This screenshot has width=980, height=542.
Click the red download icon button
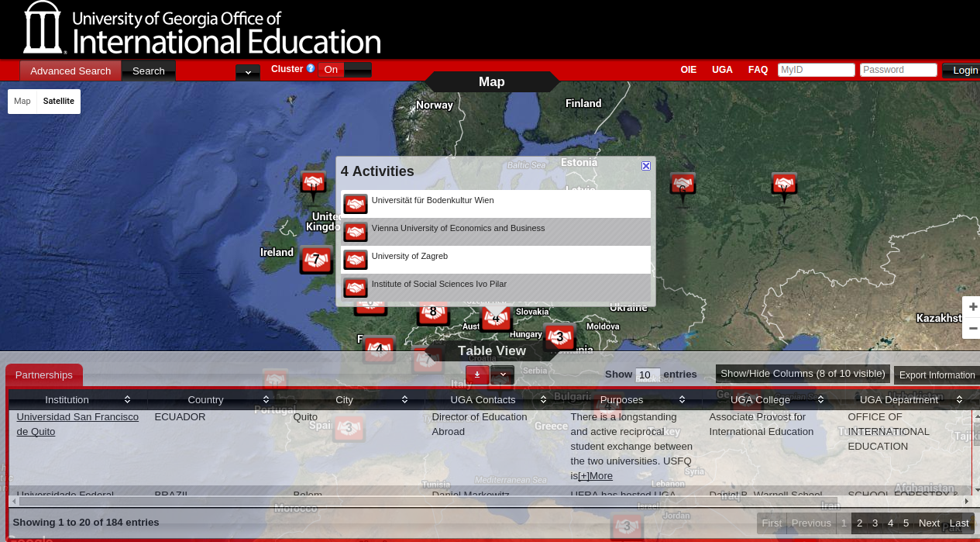point(477,375)
